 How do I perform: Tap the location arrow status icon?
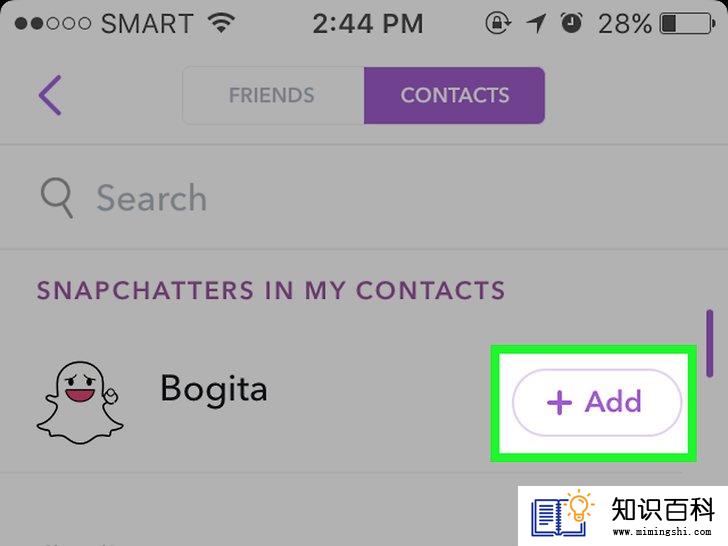click(536, 23)
